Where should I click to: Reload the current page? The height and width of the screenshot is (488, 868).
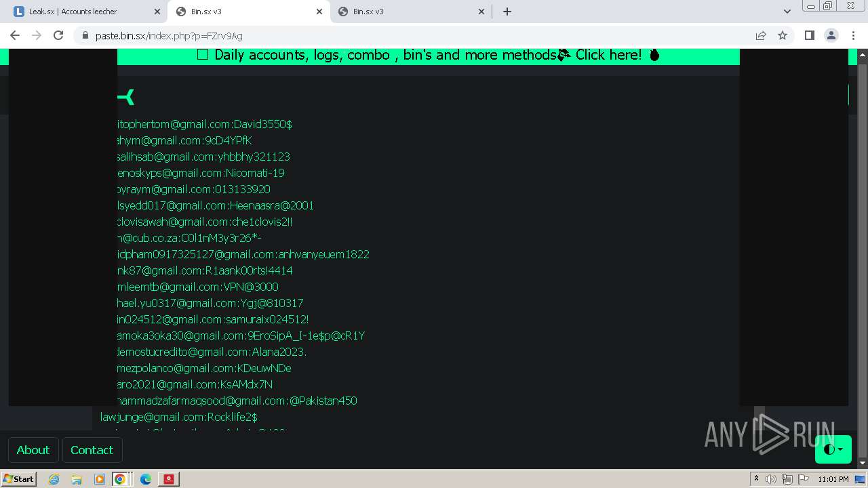click(58, 35)
